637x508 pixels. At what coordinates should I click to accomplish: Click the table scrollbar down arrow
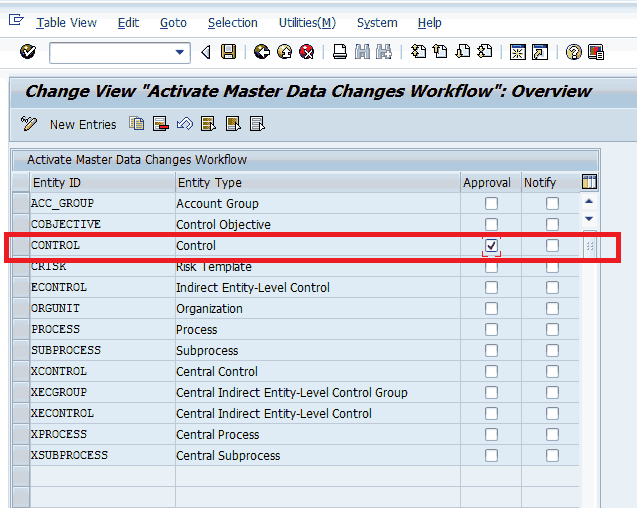pyautogui.click(x=589, y=219)
